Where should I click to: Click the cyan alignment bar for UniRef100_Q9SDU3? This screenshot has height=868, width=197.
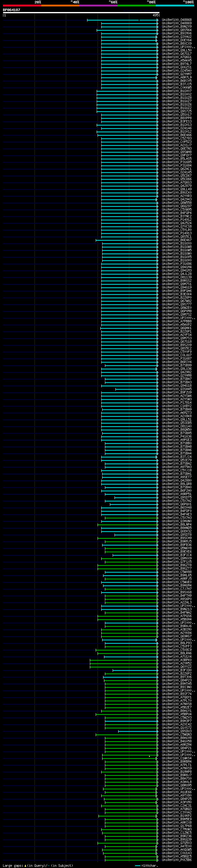point(139,731)
